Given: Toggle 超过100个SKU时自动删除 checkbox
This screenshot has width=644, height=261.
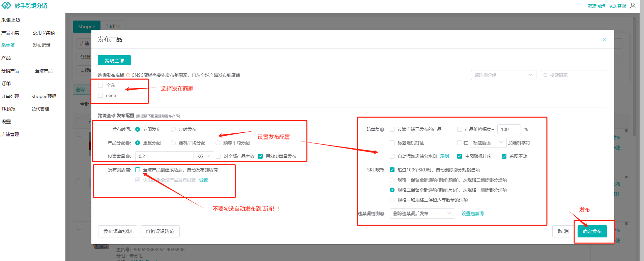Looking at the screenshot, I should point(392,170).
